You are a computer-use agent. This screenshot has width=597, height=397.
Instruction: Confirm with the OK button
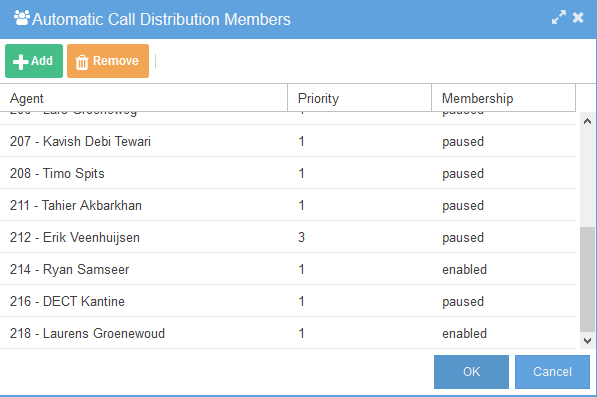pyautogui.click(x=471, y=372)
